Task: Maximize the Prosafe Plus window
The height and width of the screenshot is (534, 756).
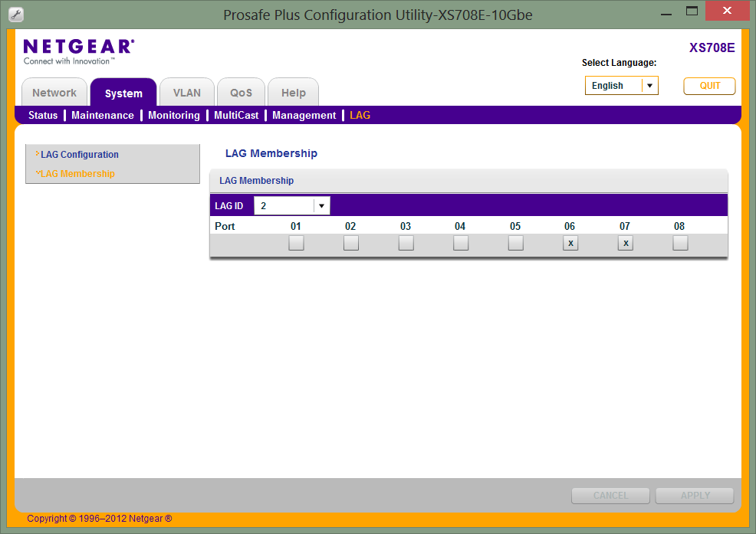Action: (692, 11)
